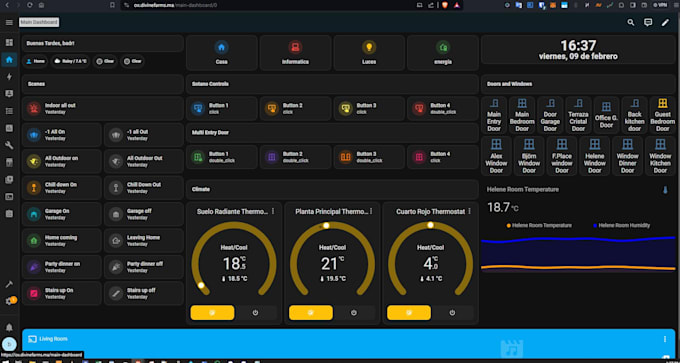This screenshot has width=680, height=363.
Task: Open the Informatica navigation card
Action: [x=295, y=53]
